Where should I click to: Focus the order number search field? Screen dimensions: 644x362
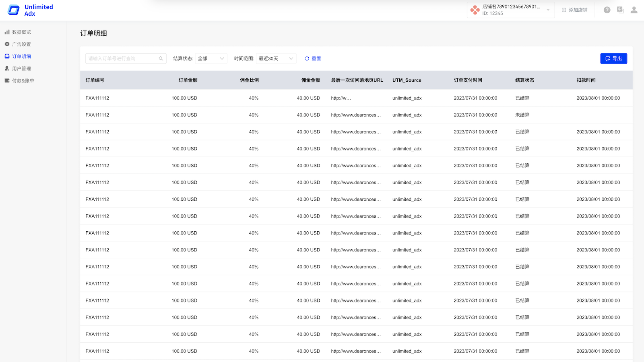click(x=126, y=59)
